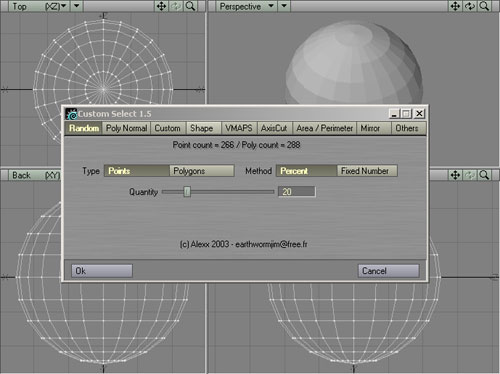Open the Perspective view type dropdown
Viewport: 500px width, 374px height.
point(247,6)
